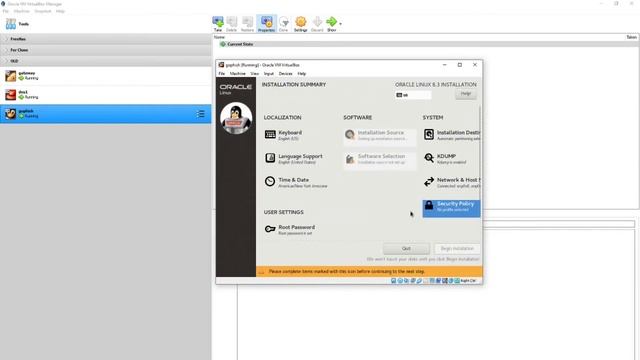Click the green Show arrow toolbar icon

pyautogui.click(x=331, y=24)
